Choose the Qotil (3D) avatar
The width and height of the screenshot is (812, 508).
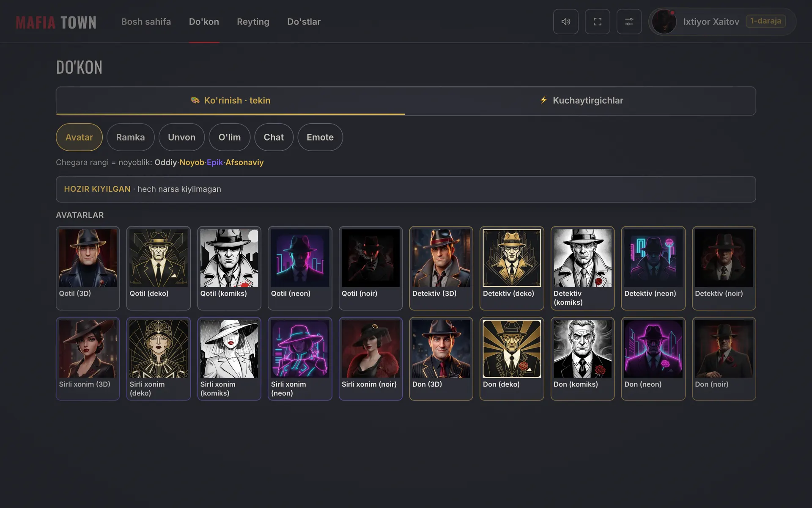pyautogui.click(x=88, y=268)
